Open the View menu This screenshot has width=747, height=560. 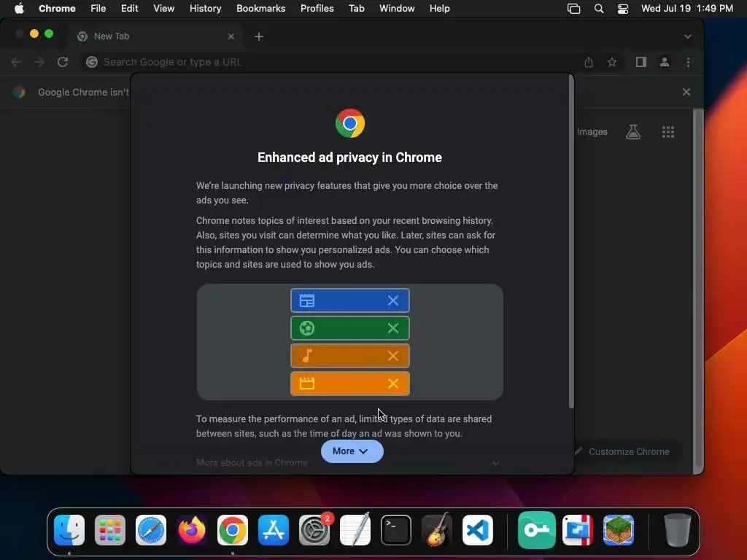(x=163, y=8)
